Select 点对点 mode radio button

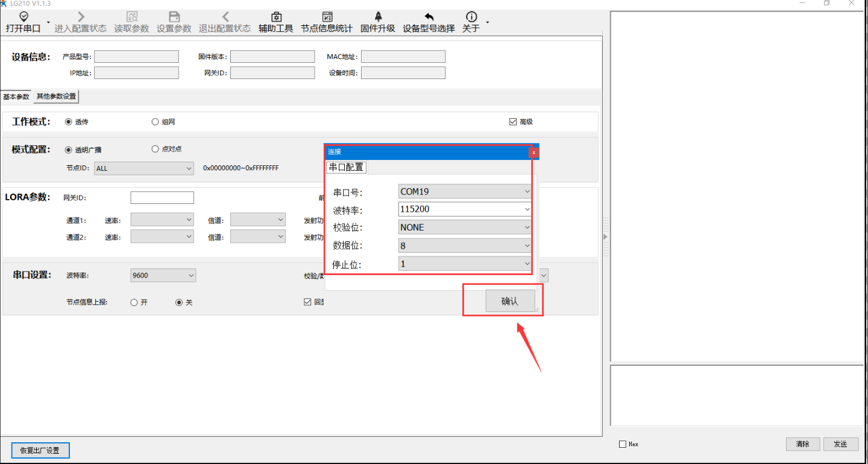pos(155,149)
